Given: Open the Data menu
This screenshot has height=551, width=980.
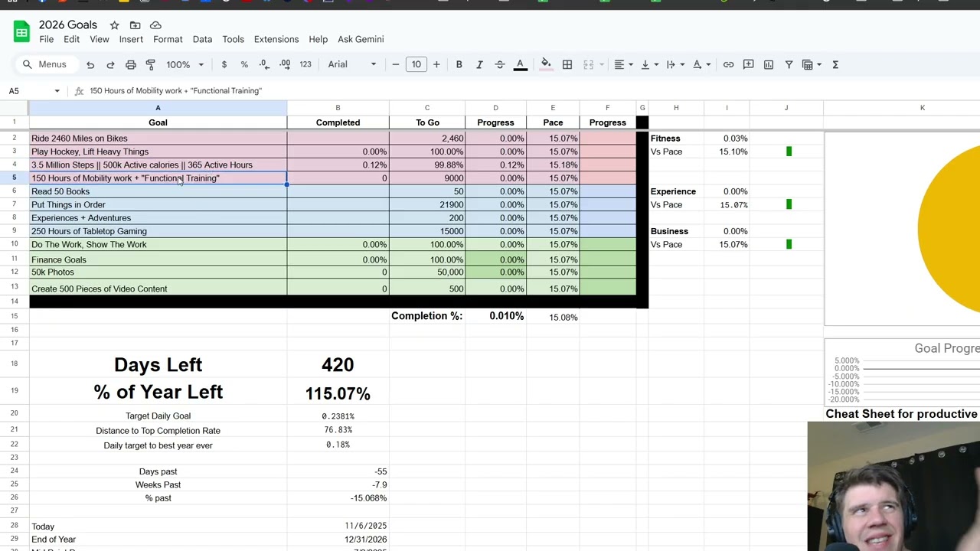Looking at the screenshot, I should tap(202, 39).
